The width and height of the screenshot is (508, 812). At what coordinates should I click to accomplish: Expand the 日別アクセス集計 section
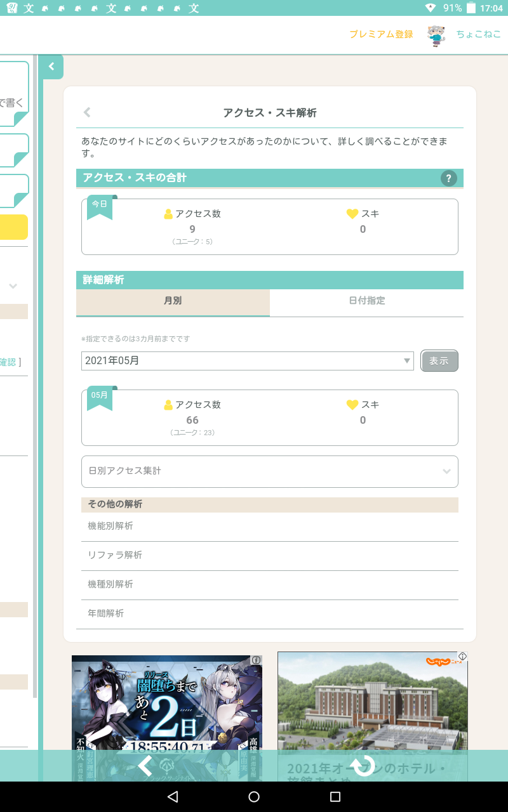270,471
